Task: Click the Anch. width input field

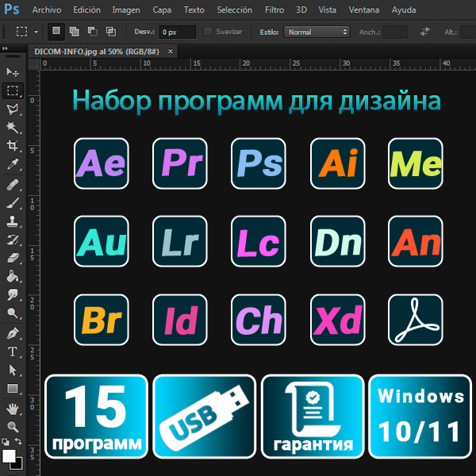Action: point(395,32)
